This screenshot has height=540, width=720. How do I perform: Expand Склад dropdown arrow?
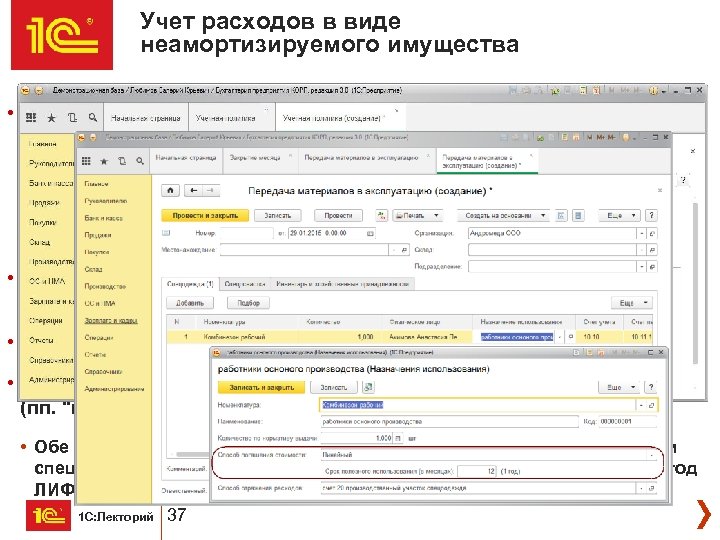642,250
